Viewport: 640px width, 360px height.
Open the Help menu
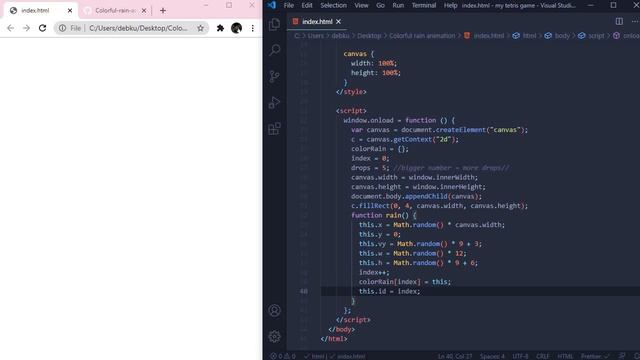point(450,5)
